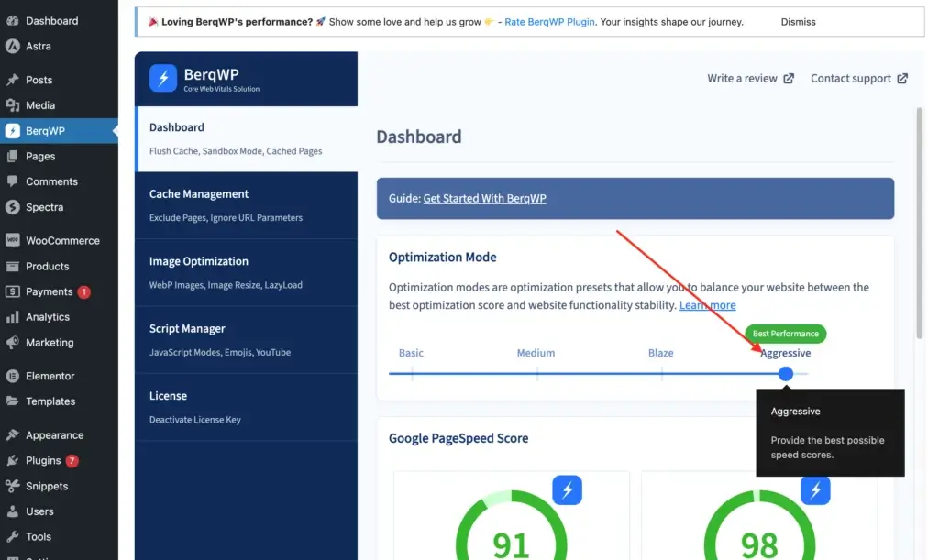The height and width of the screenshot is (560, 939).
Task: Open the Get Started With BerqWP guide
Action: (484, 198)
